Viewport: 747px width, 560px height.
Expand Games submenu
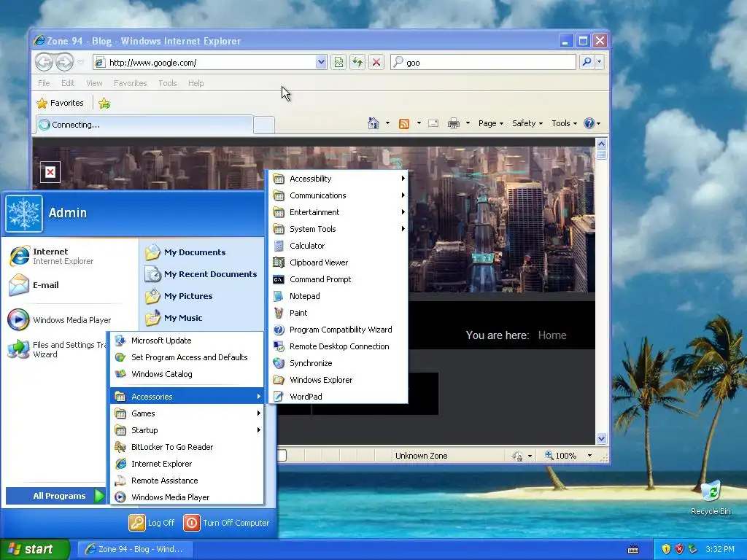coord(187,413)
